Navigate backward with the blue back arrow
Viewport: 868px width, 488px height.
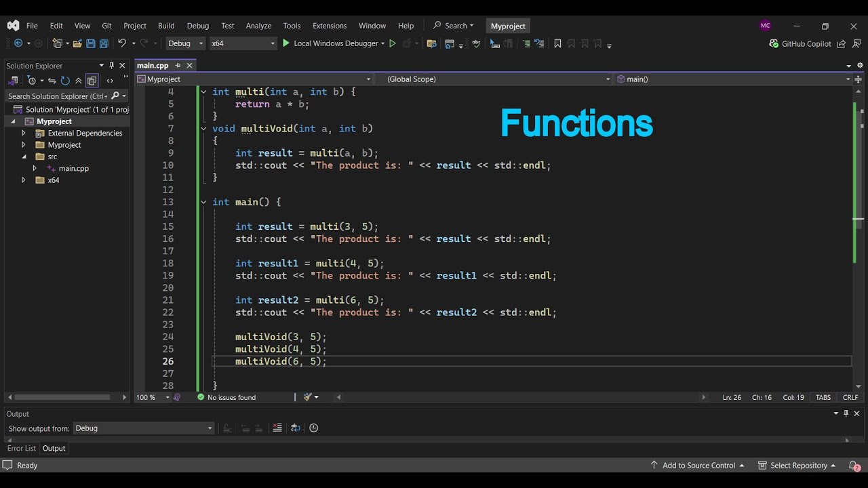[x=18, y=43]
